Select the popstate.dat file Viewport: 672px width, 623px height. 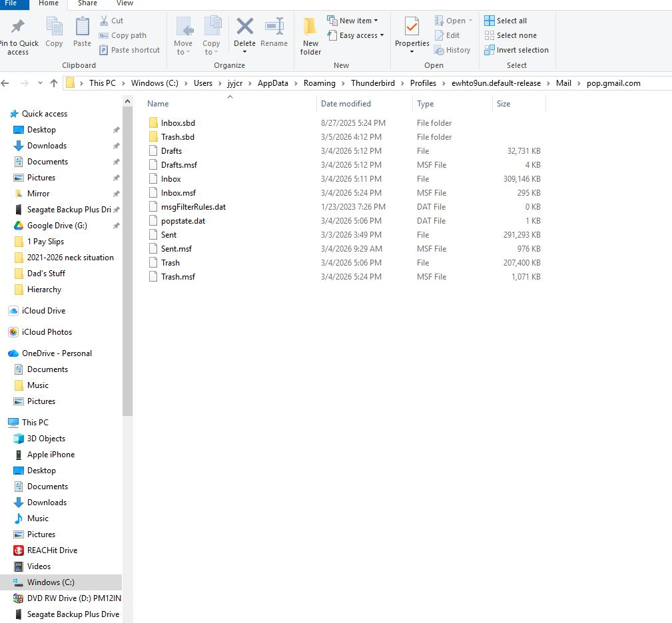pyautogui.click(x=182, y=221)
